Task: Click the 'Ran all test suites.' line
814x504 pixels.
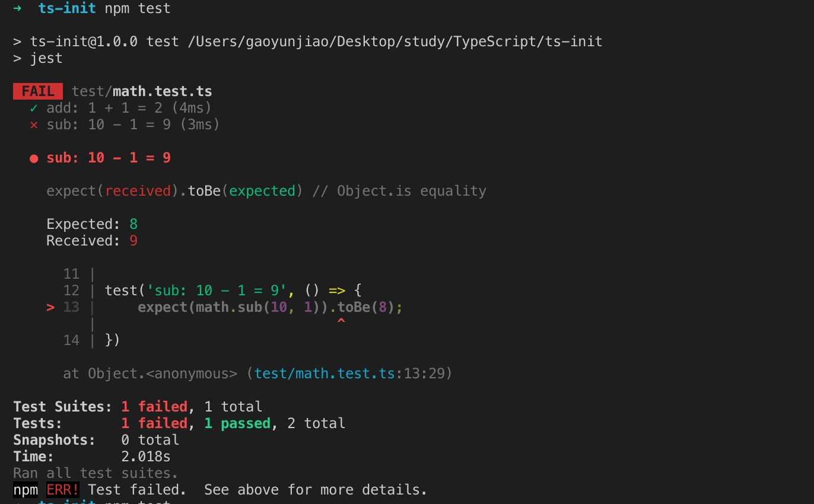Action: [x=96, y=473]
